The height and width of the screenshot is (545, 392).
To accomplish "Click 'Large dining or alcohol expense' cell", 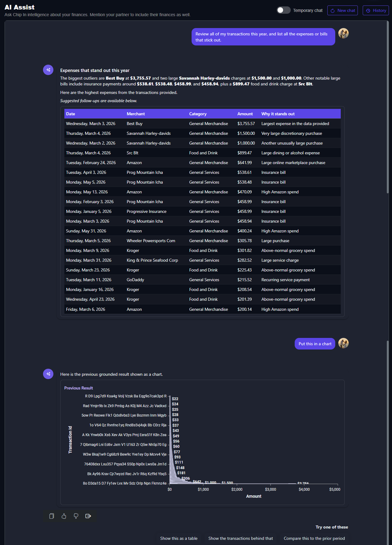I will click(290, 153).
